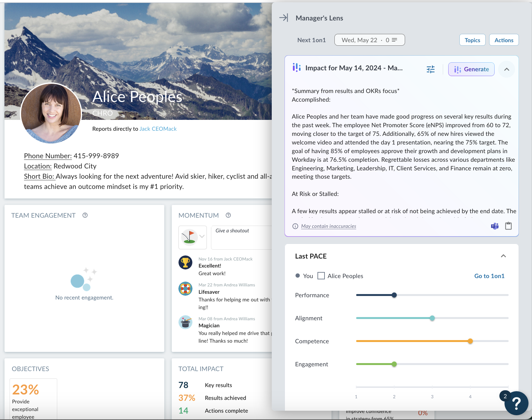Adjust the Engagement slider handle
This screenshot has width=532, height=420.
coord(394,364)
